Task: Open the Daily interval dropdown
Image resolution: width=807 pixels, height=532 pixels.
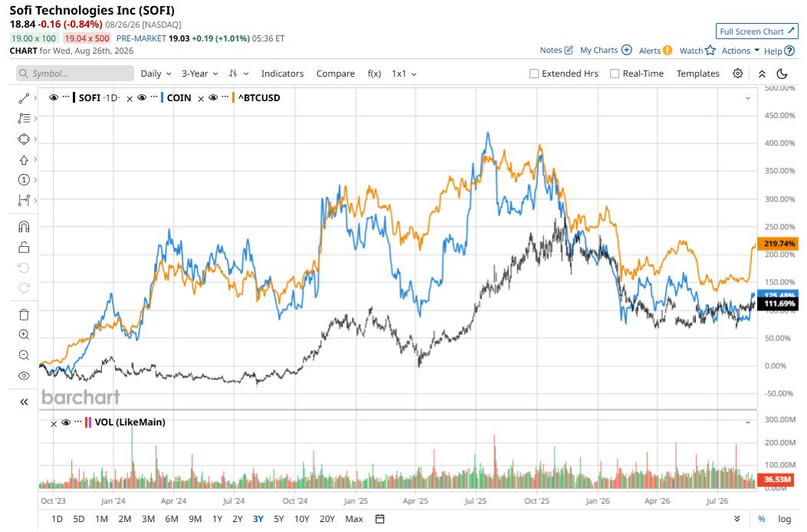Action: click(x=156, y=74)
